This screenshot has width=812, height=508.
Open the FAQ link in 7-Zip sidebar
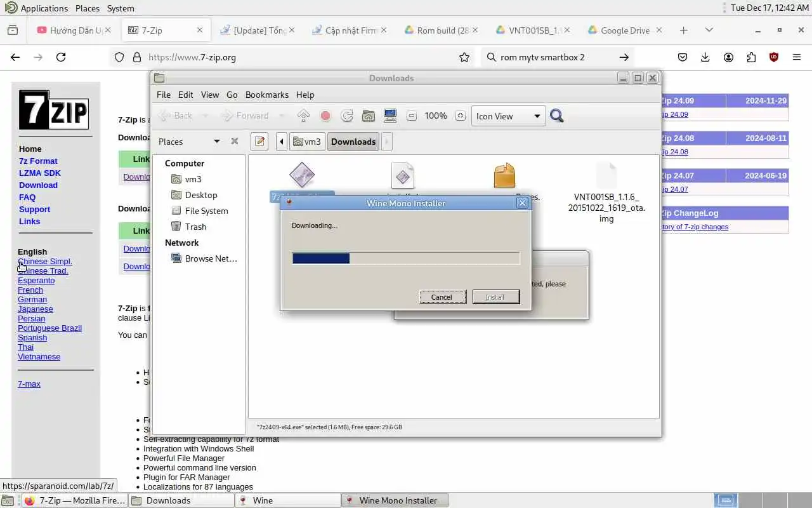point(27,197)
